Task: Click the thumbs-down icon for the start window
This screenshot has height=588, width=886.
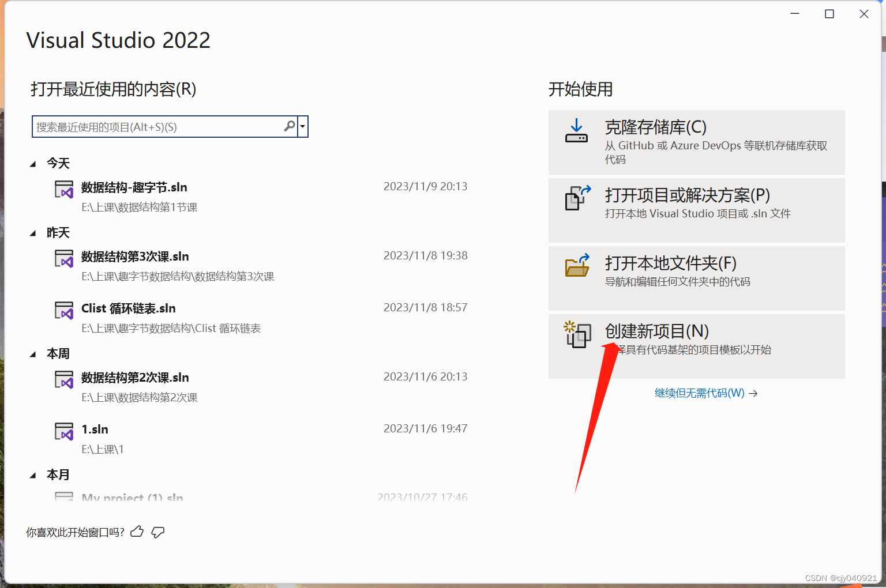Action: tap(157, 532)
